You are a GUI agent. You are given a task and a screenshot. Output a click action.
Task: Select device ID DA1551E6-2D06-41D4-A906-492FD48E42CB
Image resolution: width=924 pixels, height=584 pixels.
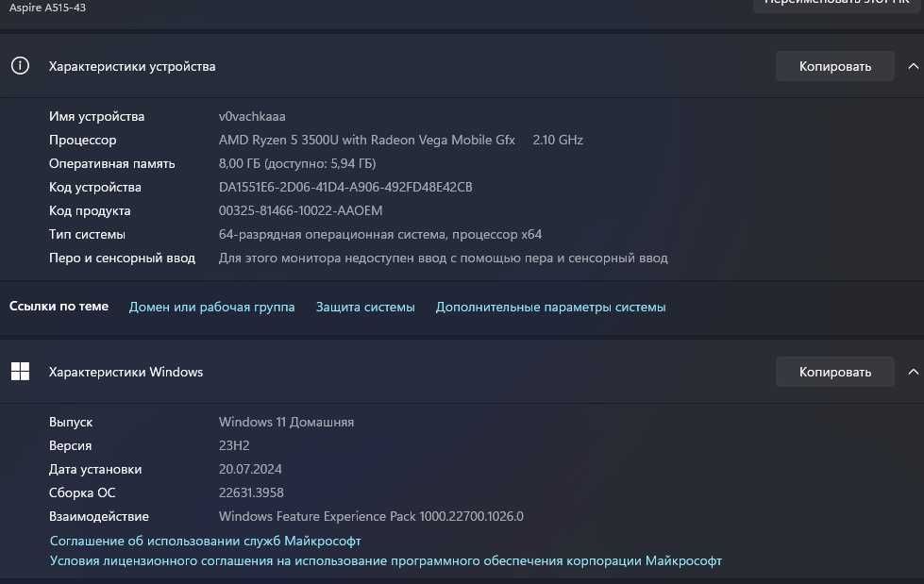pyautogui.click(x=345, y=187)
